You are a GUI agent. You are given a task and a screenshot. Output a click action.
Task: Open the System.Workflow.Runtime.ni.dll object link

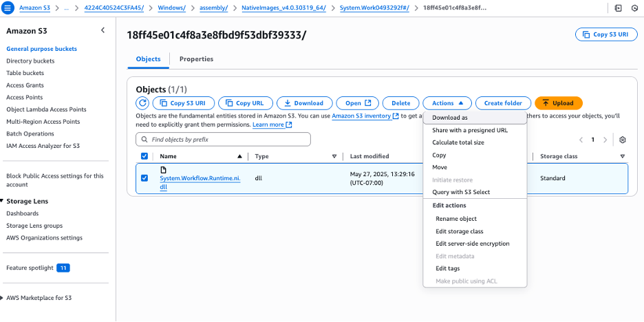[200, 183]
